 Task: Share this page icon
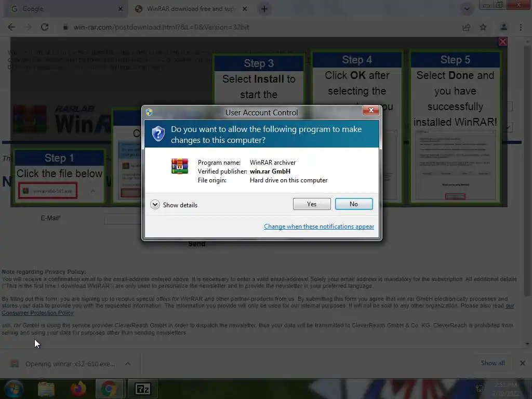click(x=467, y=27)
